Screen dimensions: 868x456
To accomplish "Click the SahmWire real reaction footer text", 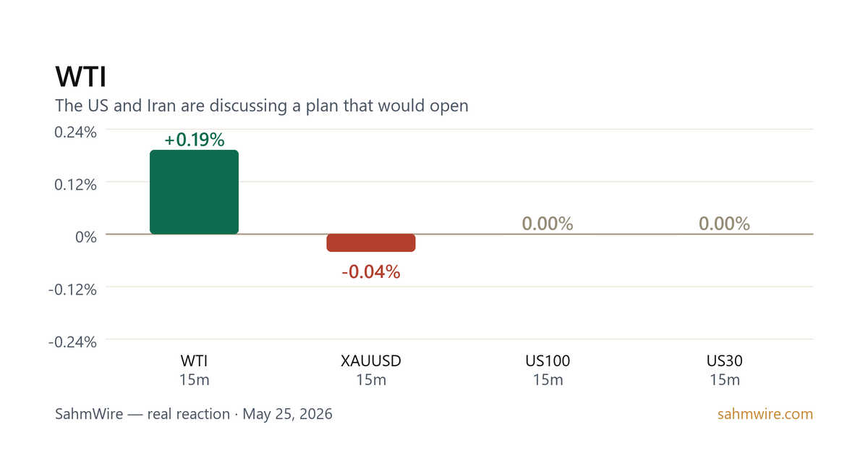I will click(194, 415).
